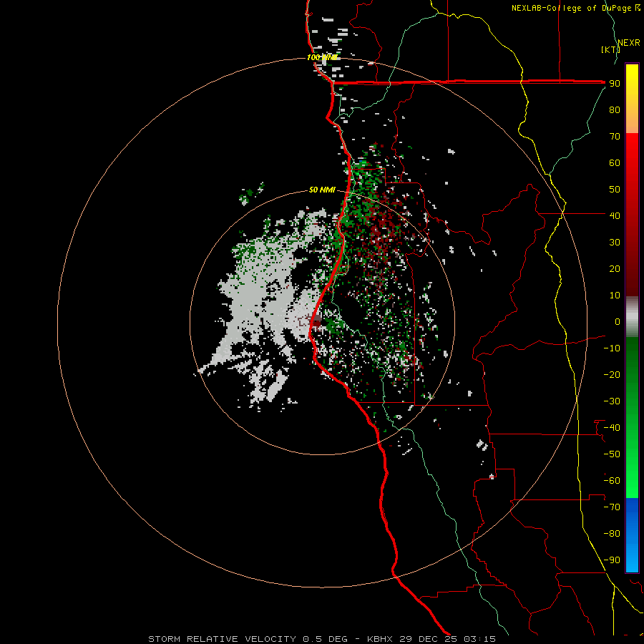Click the '20' value on velocity scale
This screenshot has height=644, width=644.
click(615, 269)
